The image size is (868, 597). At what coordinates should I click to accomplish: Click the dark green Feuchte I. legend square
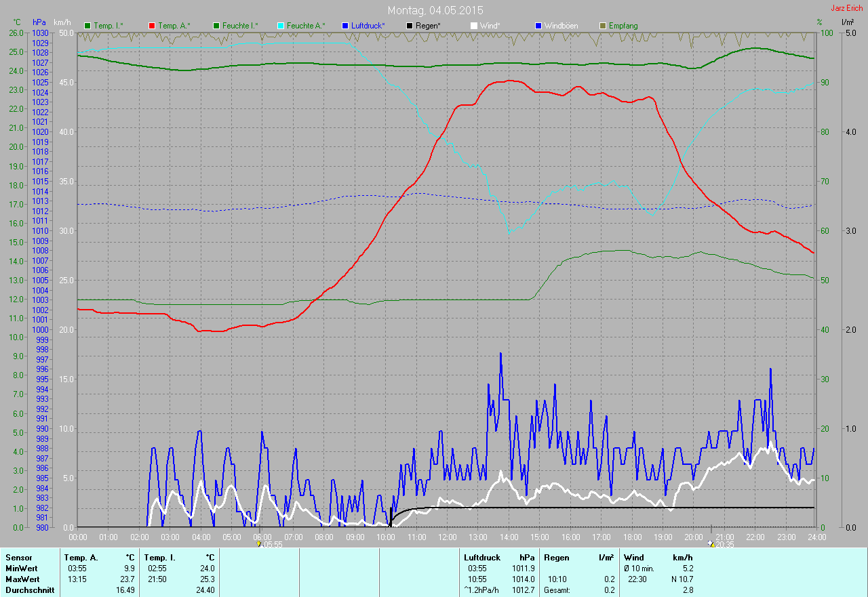coord(216,26)
